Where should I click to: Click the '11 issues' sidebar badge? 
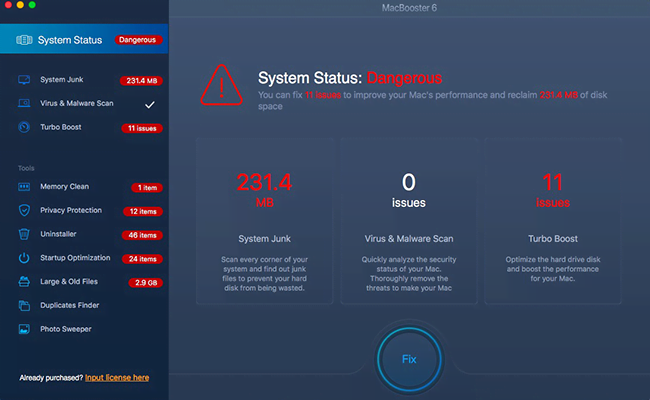pyautogui.click(x=142, y=128)
